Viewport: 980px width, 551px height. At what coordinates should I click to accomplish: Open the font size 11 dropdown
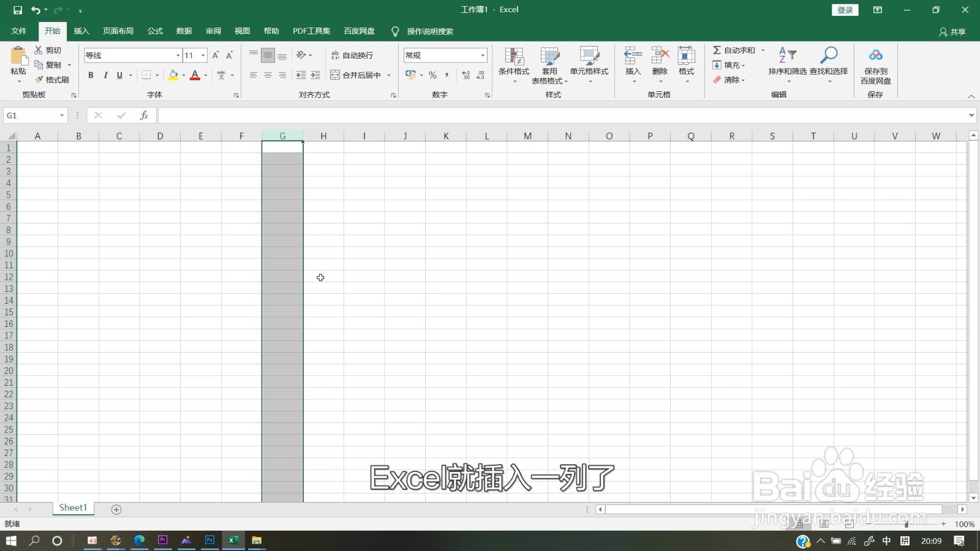(x=203, y=55)
